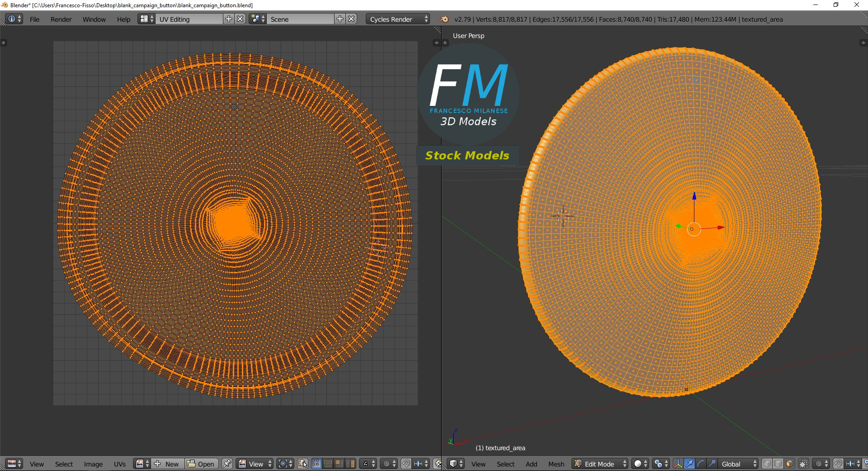The image size is (868, 471).
Task: Open the 3D viewport Select menu
Action: (x=505, y=464)
